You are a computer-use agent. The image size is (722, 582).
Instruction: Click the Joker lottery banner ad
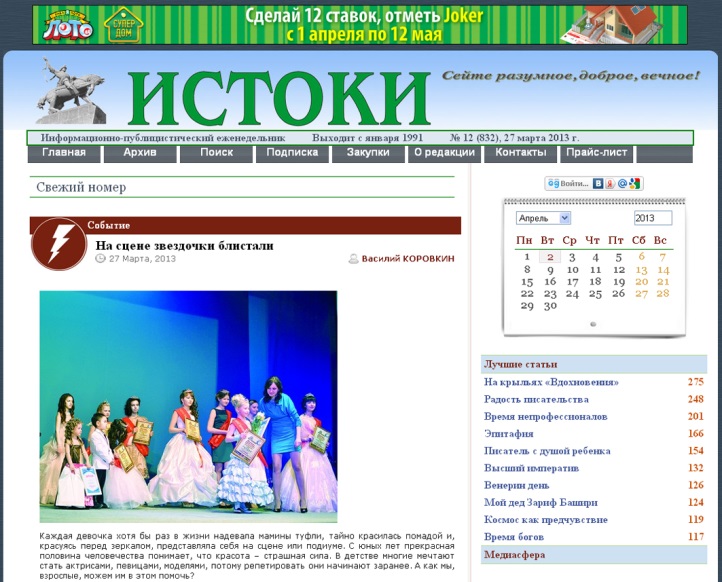[360, 25]
